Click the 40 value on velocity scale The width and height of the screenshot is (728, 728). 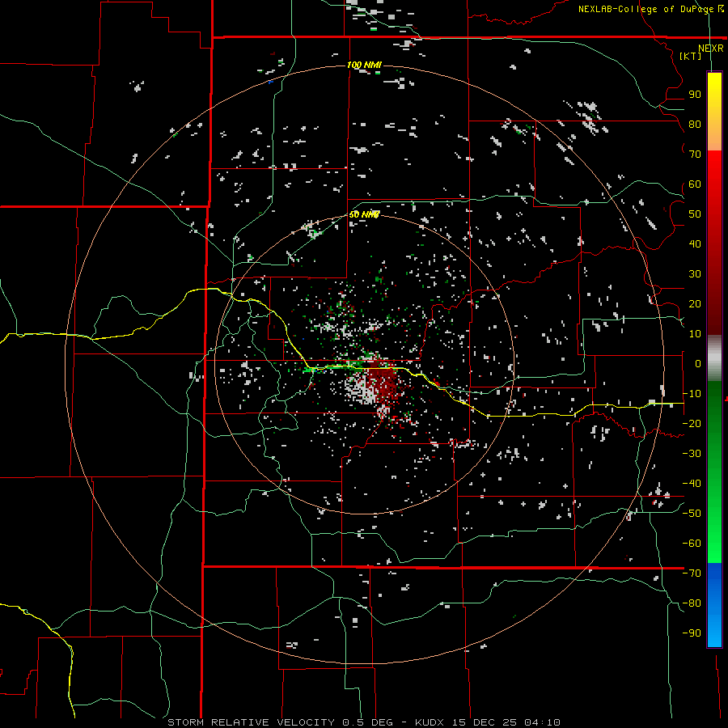click(695, 243)
